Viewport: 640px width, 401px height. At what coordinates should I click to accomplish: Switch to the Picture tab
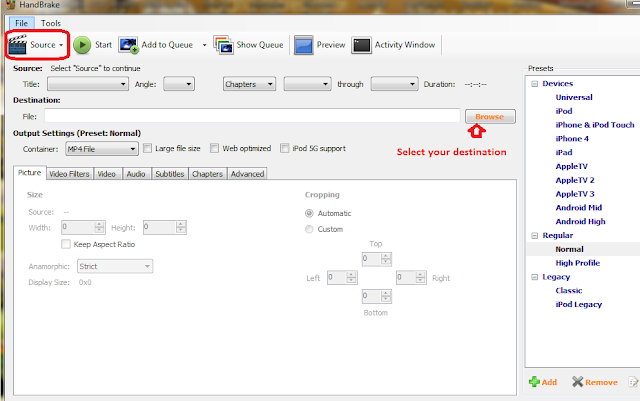(30, 173)
